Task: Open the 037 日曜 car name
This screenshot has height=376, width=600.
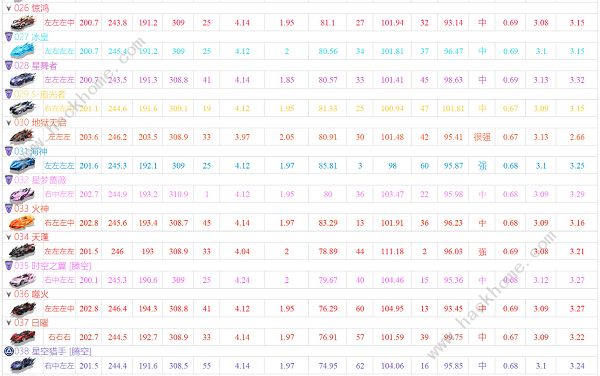Action: 31,323
